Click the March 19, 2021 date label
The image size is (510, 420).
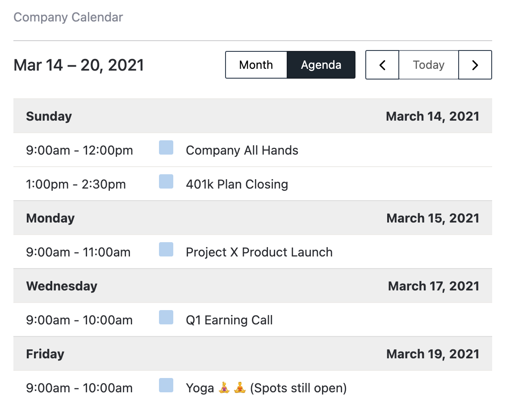click(433, 354)
